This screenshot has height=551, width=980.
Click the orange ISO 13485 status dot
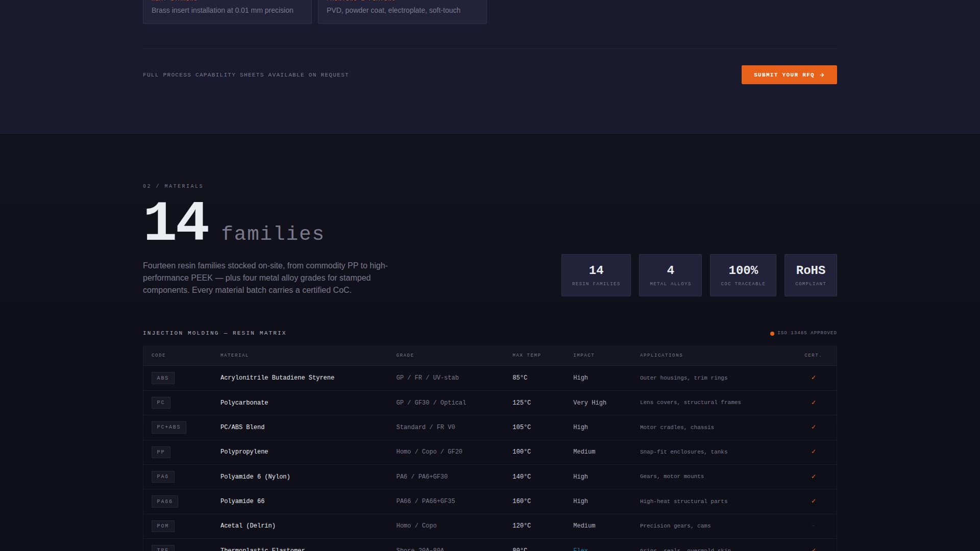[772, 333]
